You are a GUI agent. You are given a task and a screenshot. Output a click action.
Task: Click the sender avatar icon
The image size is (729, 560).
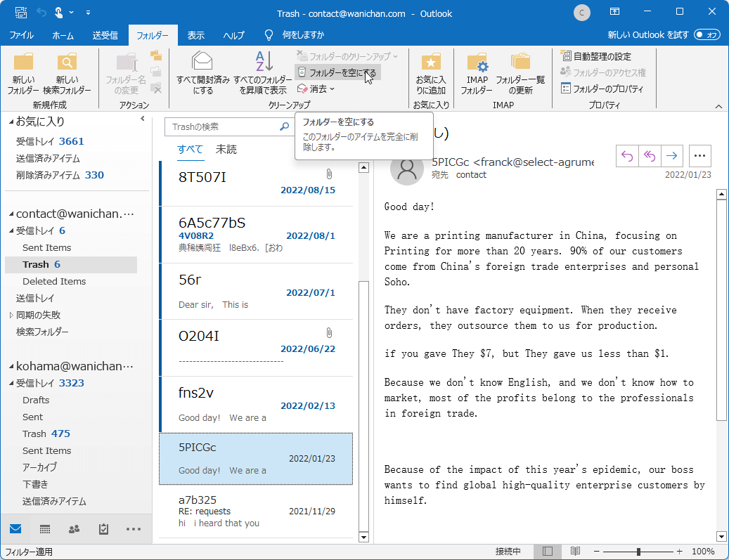coord(407,169)
